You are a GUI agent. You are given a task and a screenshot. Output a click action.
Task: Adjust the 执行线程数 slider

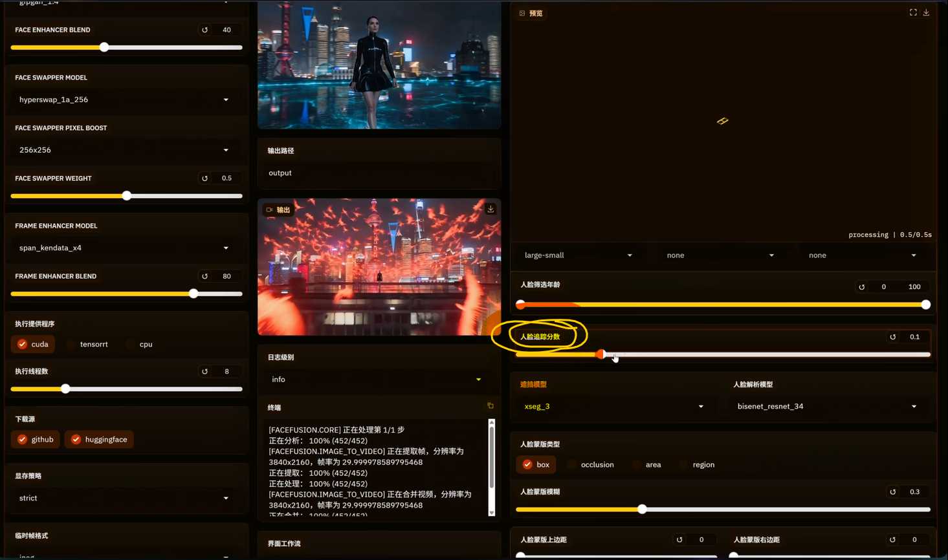(126, 389)
